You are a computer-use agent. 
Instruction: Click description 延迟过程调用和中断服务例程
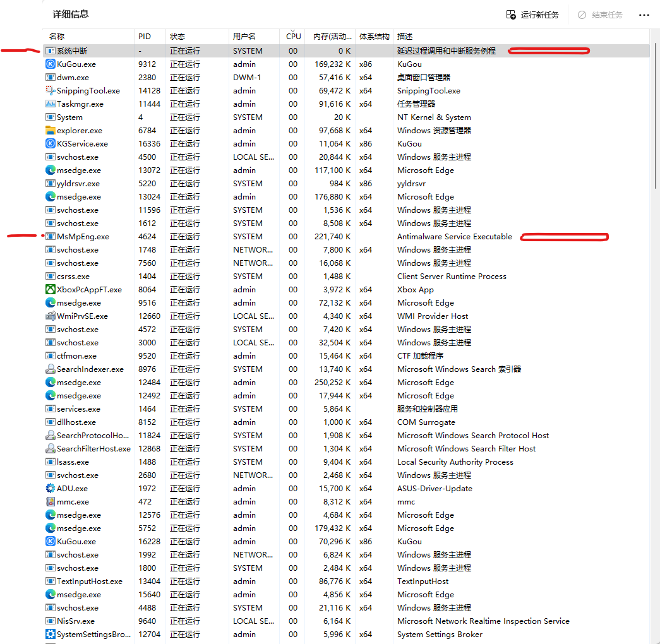[447, 51]
